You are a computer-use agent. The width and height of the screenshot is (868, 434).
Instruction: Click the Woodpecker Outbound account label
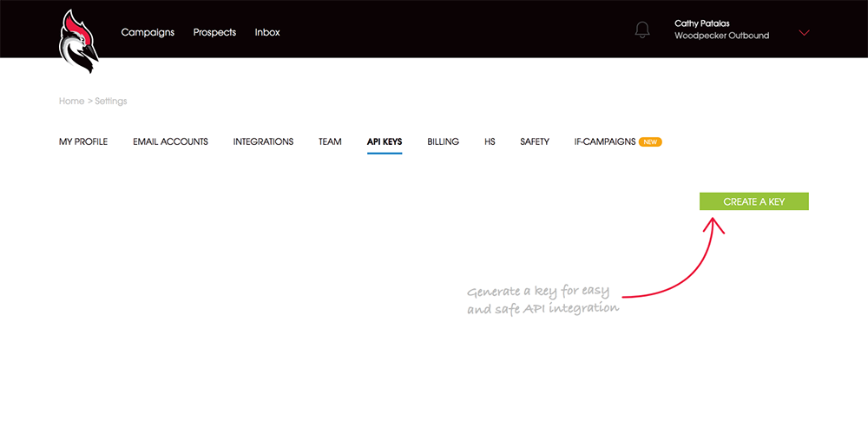(x=722, y=36)
